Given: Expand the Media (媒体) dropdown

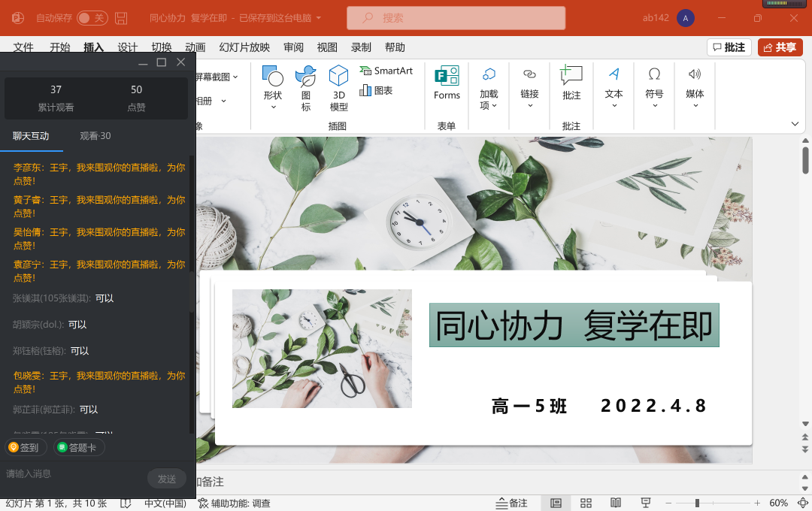Looking at the screenshot, I should pos(695,87).
